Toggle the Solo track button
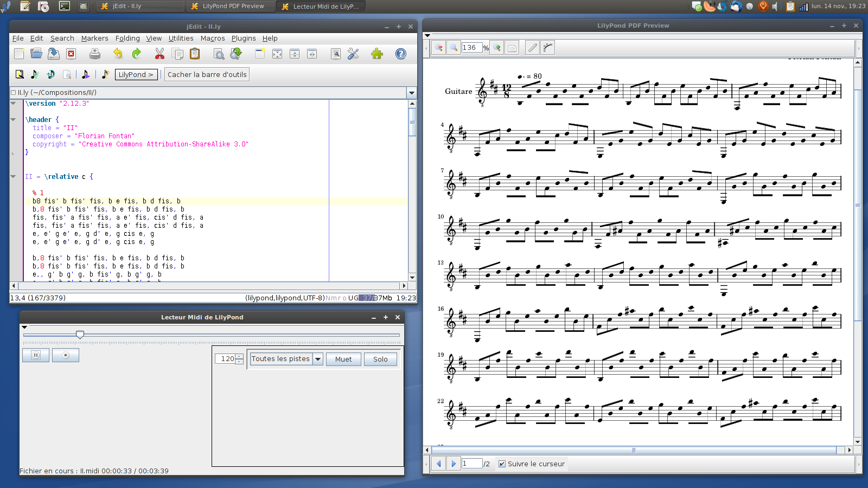Image resolution: width=868 pixels, height=488 pixels. pos(380,359)
